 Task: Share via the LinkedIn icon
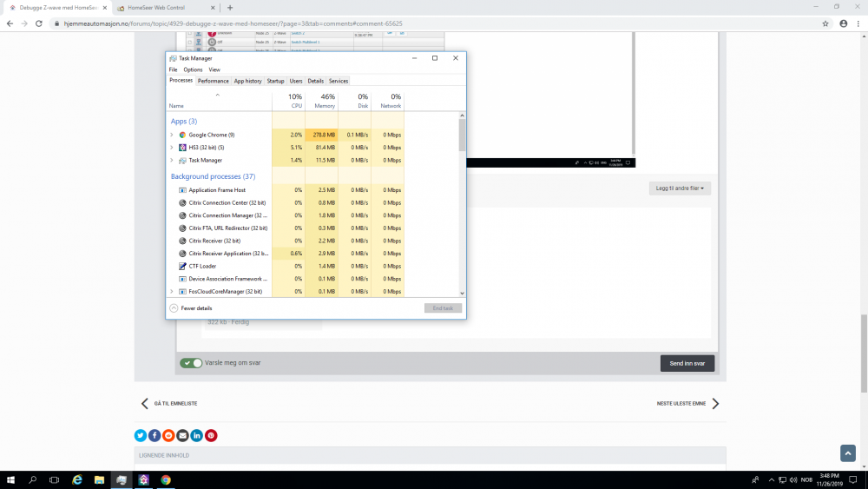tap(197, 435)
